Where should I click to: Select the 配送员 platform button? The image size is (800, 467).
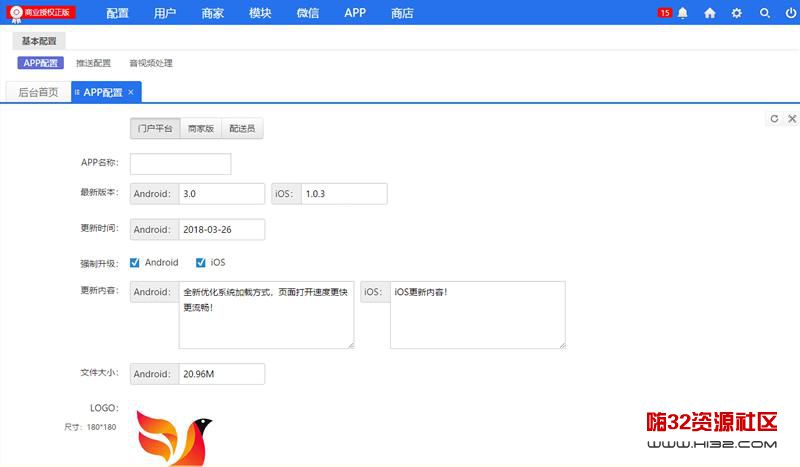click(242, 129)
